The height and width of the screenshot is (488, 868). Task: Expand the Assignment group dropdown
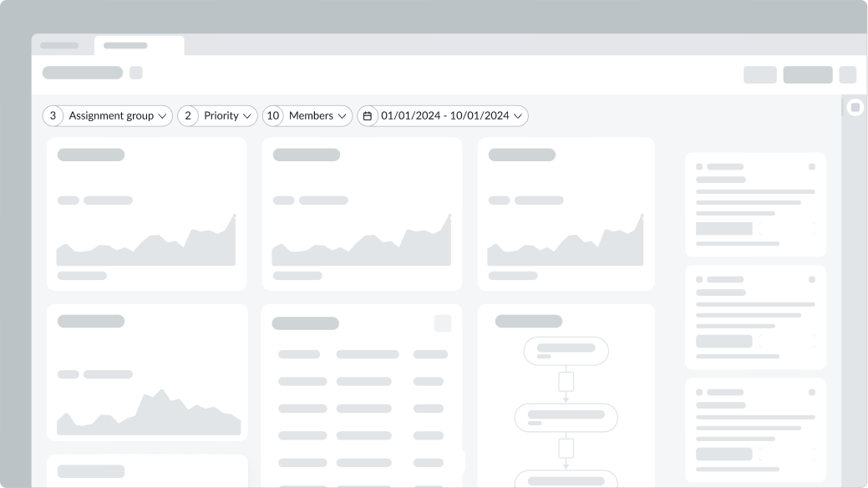click(164, 116)
